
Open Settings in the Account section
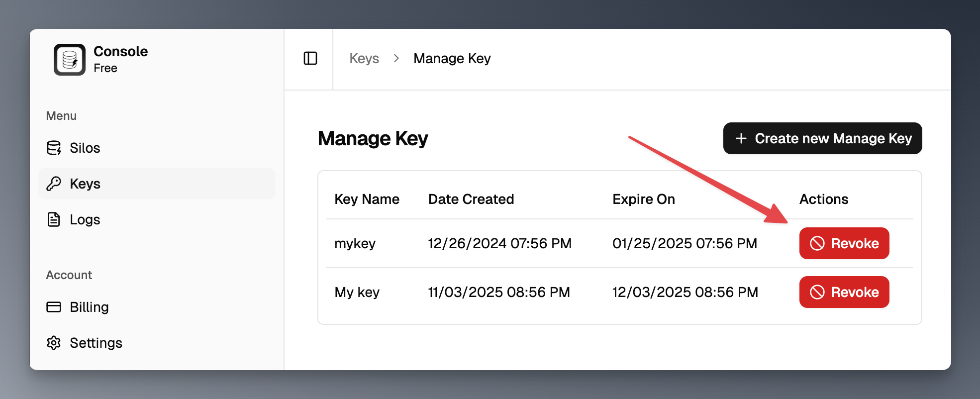click(x=156, y=343)
